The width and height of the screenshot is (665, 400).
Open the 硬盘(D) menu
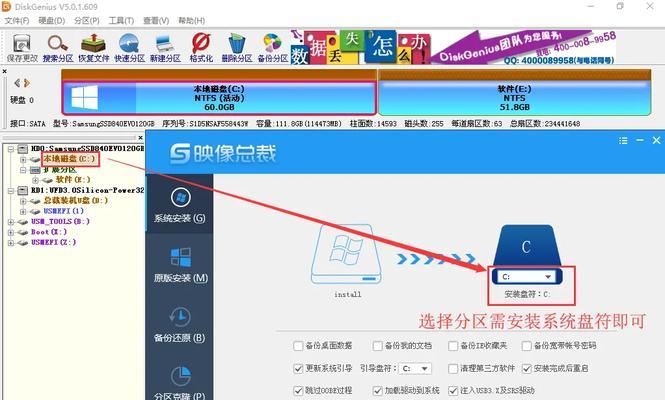click(x=52, y=20)
